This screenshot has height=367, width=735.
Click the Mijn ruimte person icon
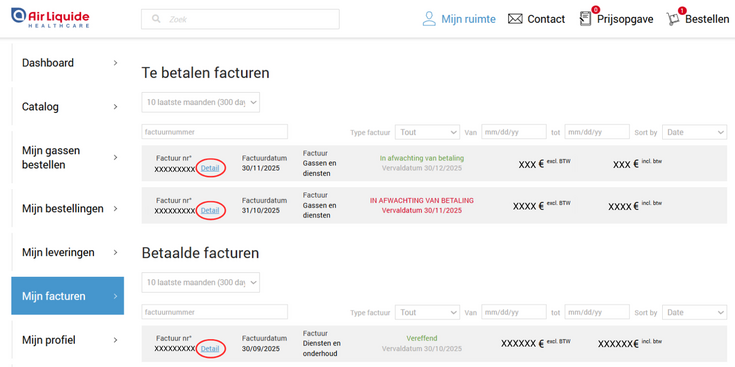pos(429,19)
